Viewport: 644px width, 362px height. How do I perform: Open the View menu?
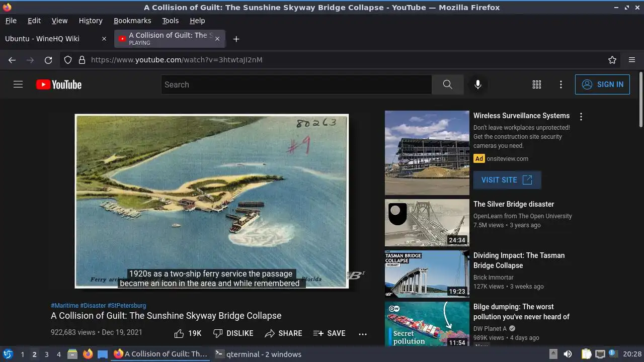click(x=59, y=21)
